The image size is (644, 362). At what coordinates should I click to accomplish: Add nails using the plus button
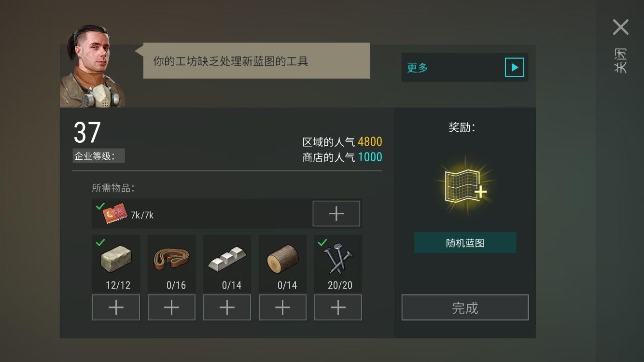click(x=338, y=307)
